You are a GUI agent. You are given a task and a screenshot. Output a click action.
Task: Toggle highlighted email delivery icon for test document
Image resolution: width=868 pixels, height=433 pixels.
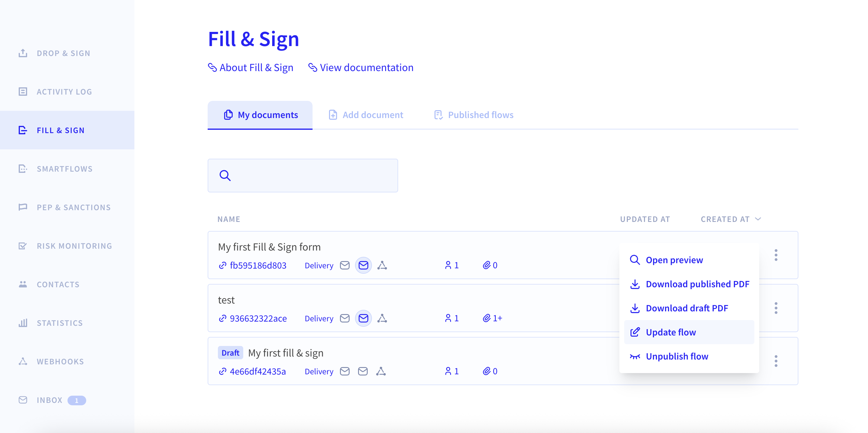[363, 318]
